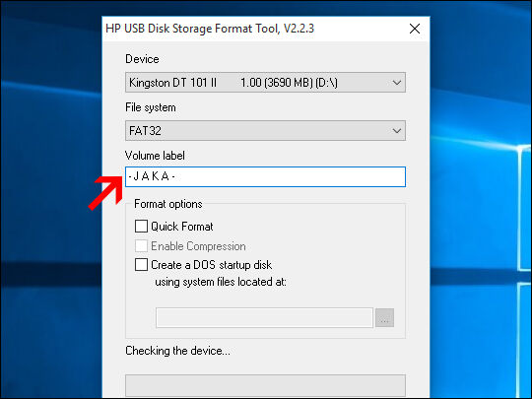Screen dimensions: 532x399
Task: Click the red arrow pointing at Volume label
Action: [105, 192]
